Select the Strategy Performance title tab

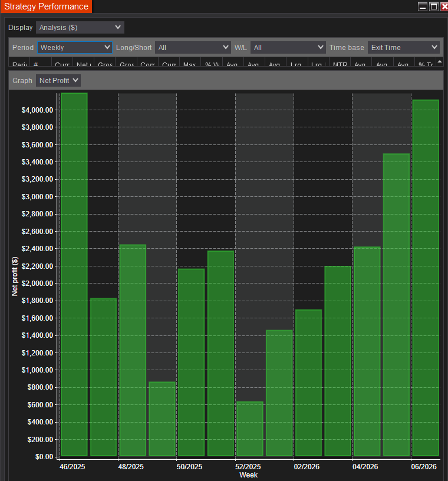click(46, 7)
